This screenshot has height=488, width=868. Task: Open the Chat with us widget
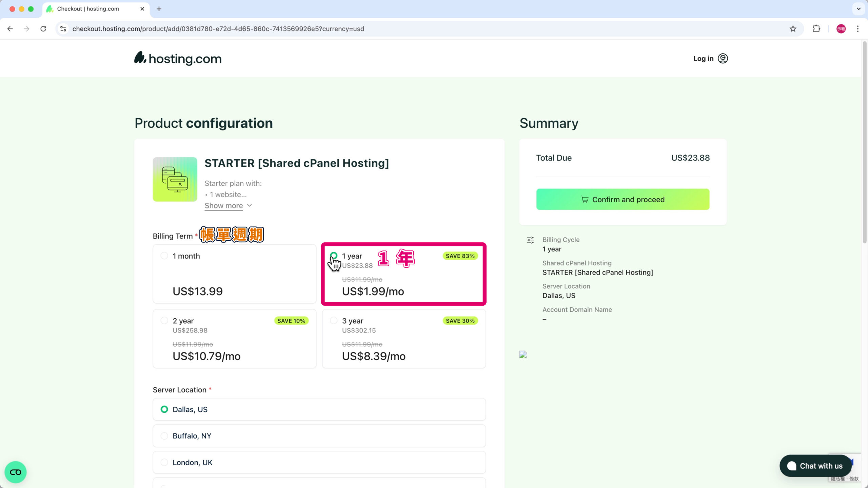point(815,466)
